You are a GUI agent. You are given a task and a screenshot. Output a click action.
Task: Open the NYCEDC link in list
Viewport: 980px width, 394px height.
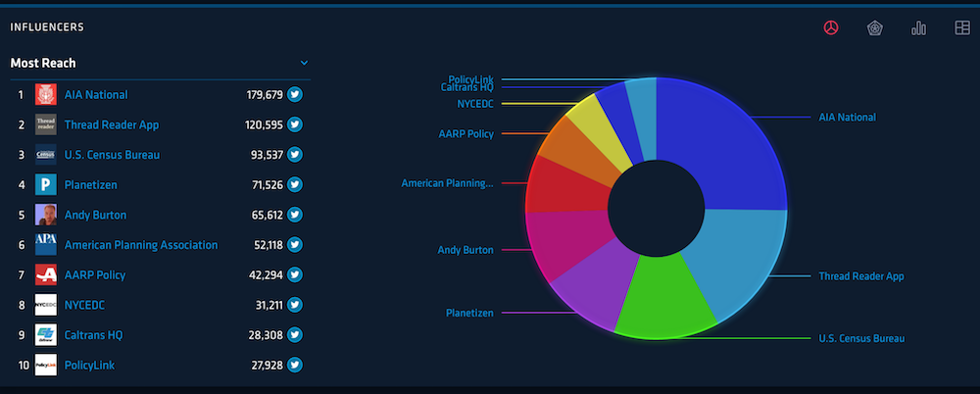click(84, 305)
